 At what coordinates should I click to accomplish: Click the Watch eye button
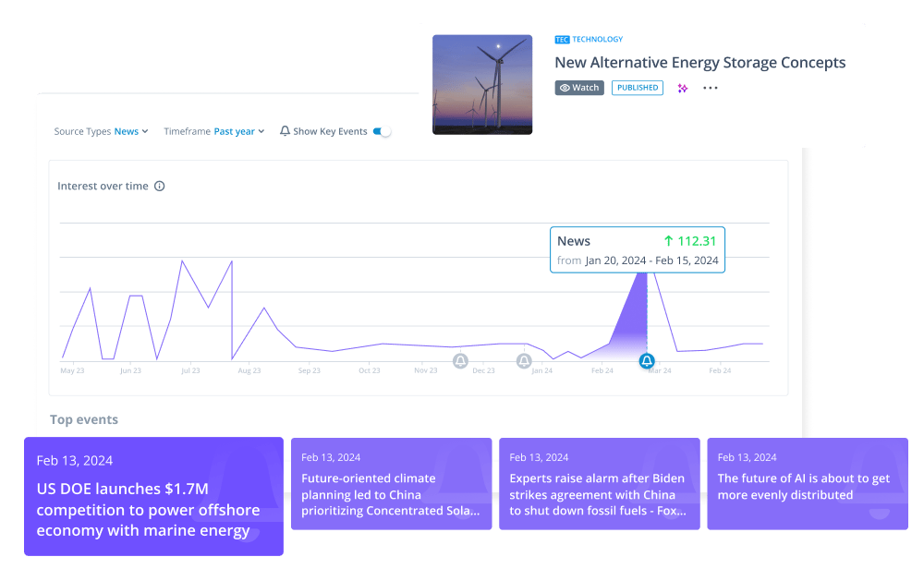(x=579, y=88)
